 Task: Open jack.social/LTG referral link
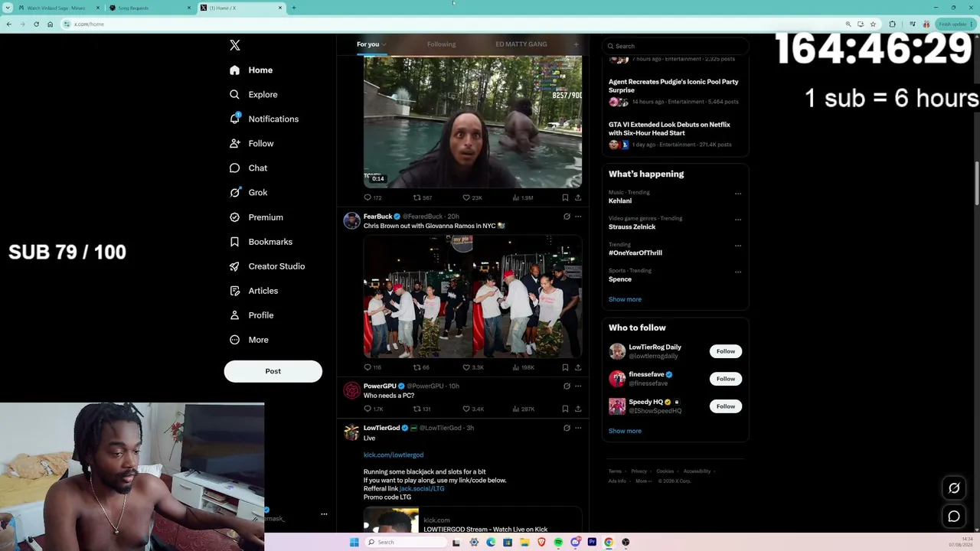point(422,489)
